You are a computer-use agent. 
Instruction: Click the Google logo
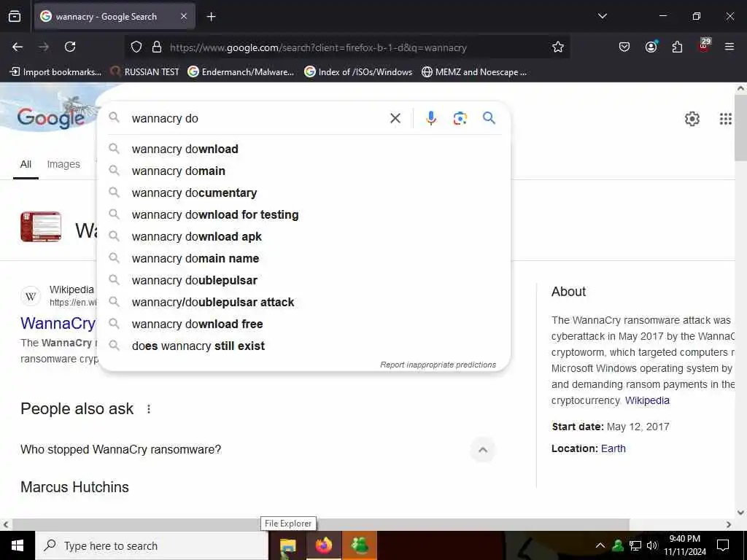tap(50, 117)
